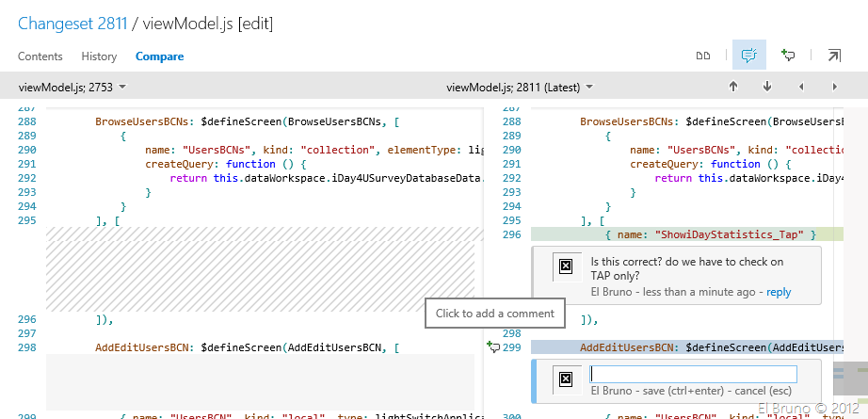The width and height of the screenshot is (868, 419).
Task: Click the left triangle navigation arrow
Action: [x=801, y=87]
